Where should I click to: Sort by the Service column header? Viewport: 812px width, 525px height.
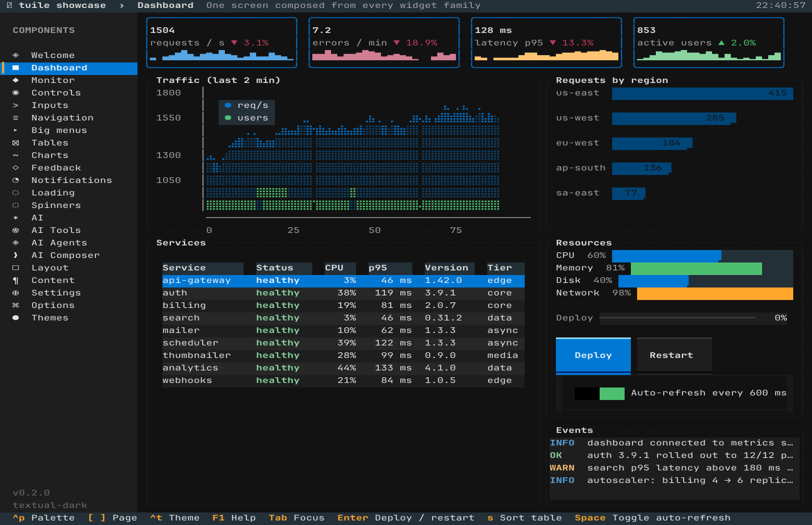[x=203, y=268]
